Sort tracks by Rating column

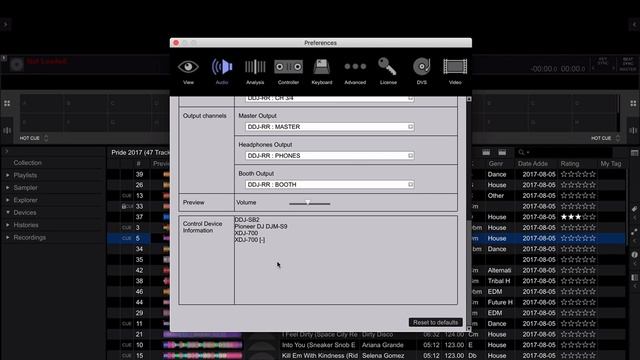[570, 164]
